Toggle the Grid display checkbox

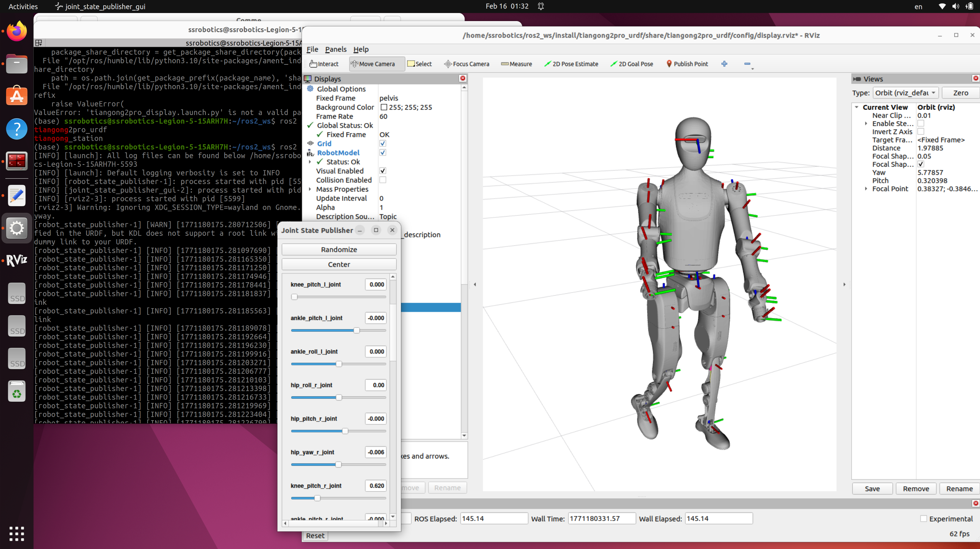(382, 143)
